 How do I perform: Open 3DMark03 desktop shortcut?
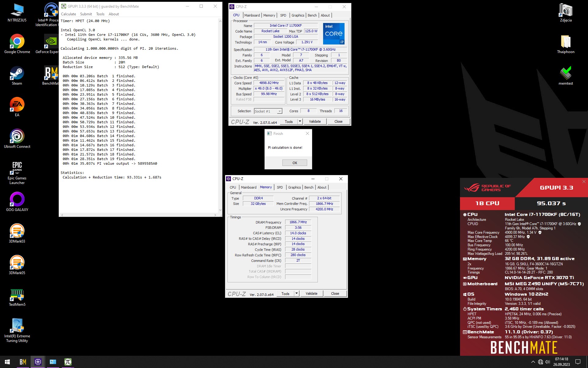tap(17, 233)
